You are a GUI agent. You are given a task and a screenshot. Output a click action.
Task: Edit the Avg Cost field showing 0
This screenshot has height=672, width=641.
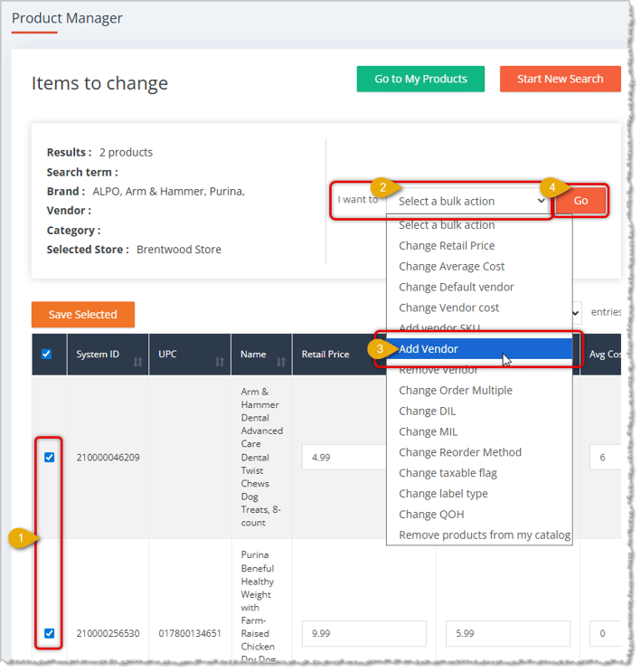(x=605, y=633)
